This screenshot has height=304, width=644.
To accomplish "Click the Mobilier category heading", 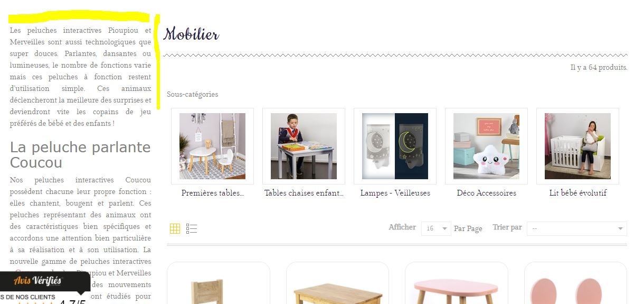I will click(x=191, y=34).
